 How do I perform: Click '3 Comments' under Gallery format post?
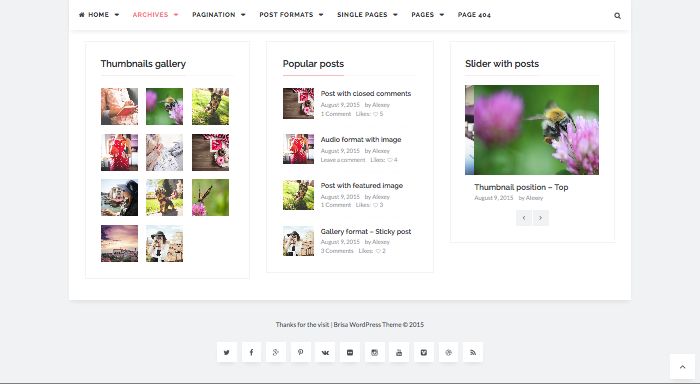click(337, 251)
